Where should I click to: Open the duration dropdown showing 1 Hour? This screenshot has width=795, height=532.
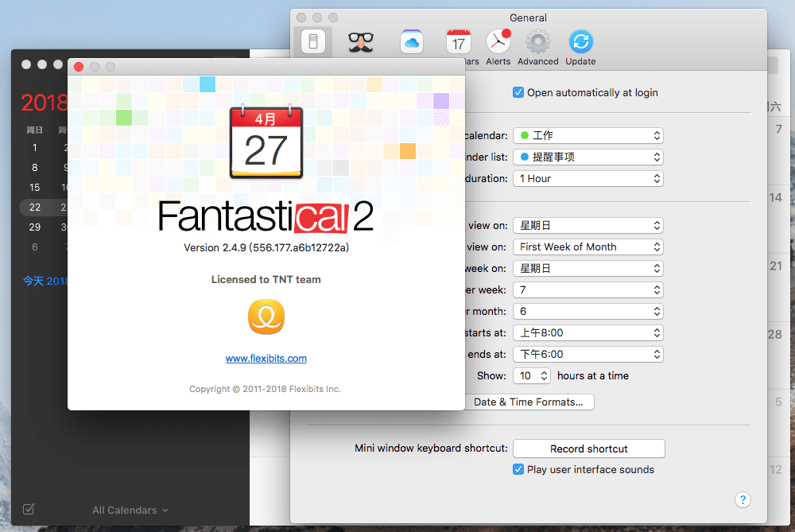(x=588, y=178)
